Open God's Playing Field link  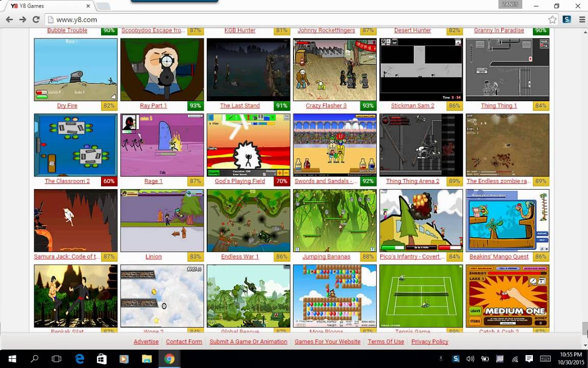[240, 181]
